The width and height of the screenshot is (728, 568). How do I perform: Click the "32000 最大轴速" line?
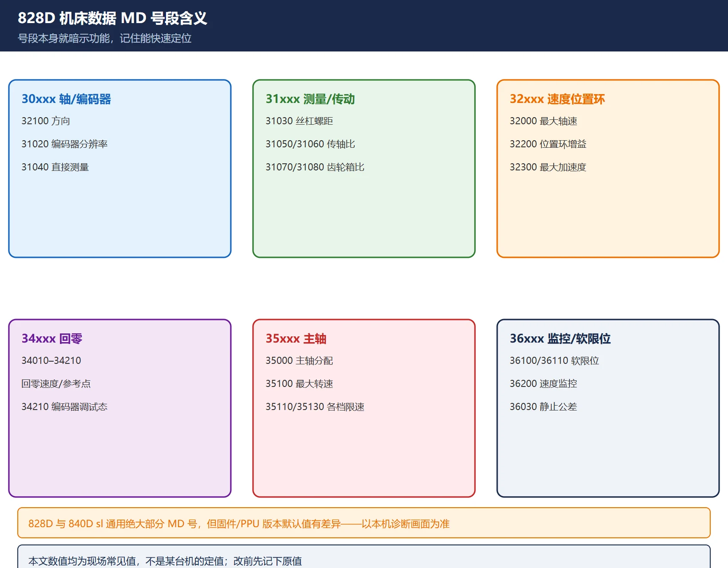[x=543, y=121]
